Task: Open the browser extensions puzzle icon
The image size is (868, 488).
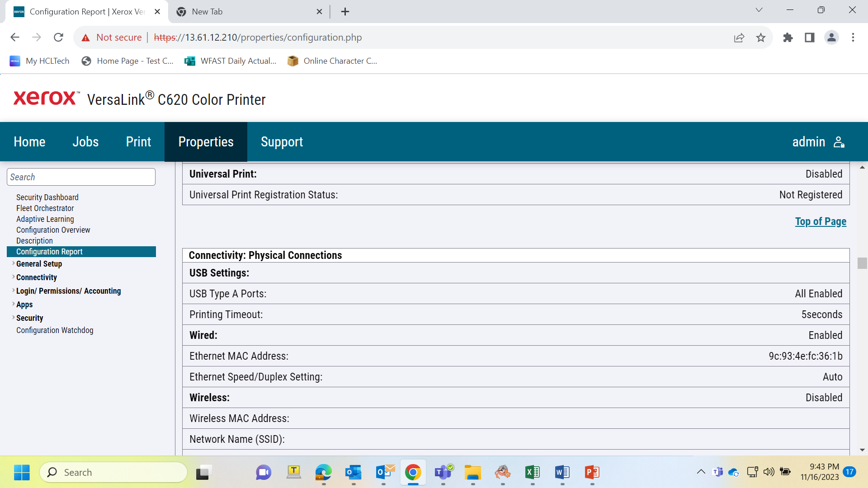Action: coord(788,38)
